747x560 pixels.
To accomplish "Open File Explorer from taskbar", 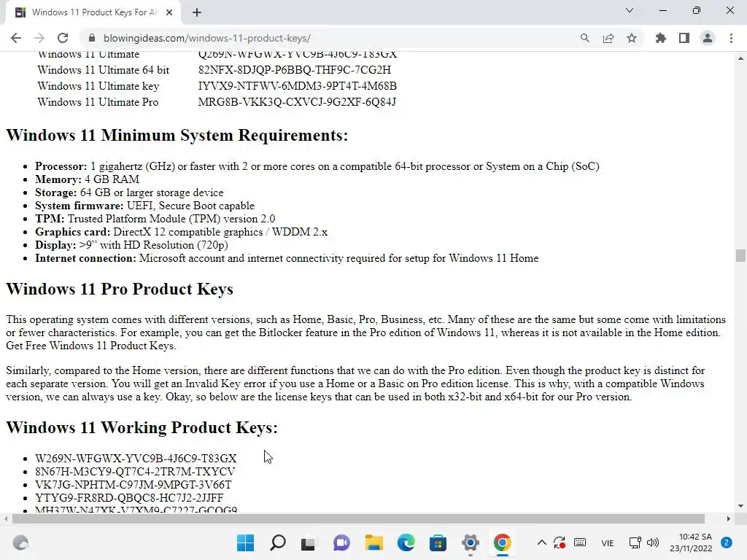I will click(x=374, y=542).
